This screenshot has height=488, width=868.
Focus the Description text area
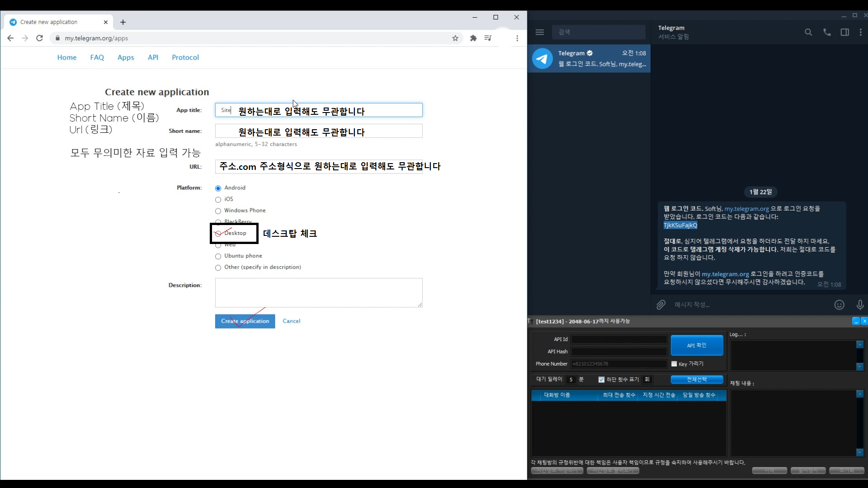(319, 293)
